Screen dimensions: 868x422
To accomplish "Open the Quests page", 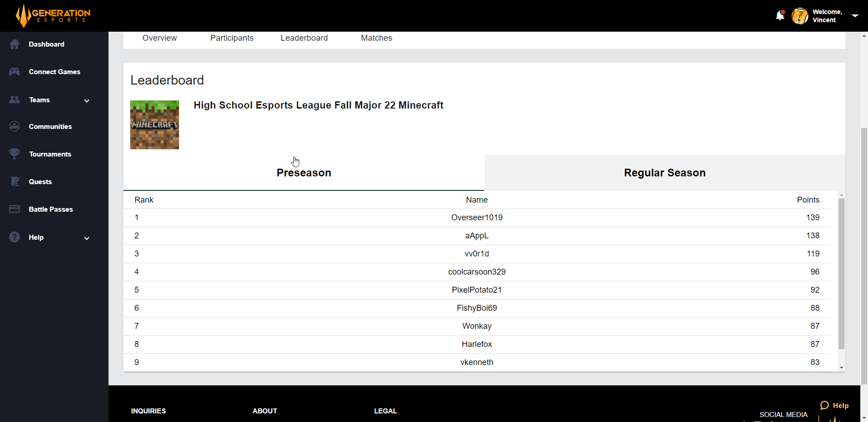I will (x=40, y=182).
